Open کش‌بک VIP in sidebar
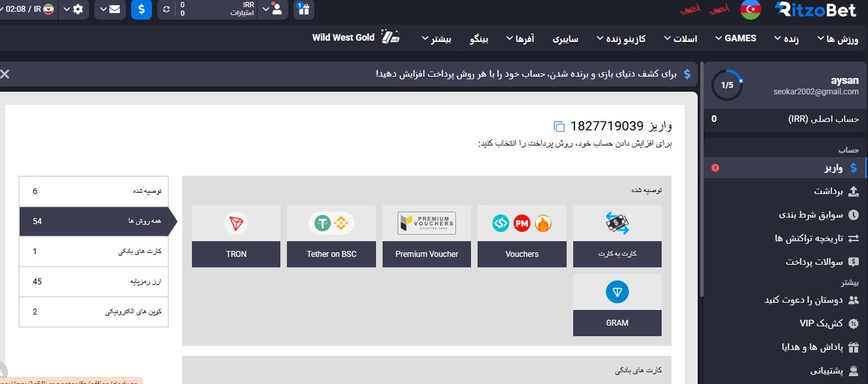The height and width of the screenshot is (384, 868). point(785,323)
